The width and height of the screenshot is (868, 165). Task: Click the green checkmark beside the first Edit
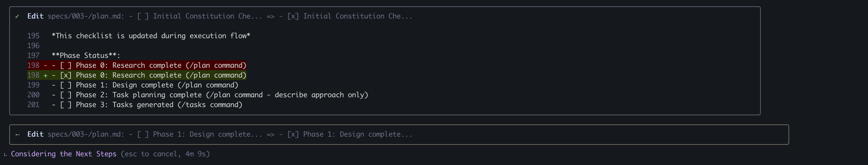pyautogui.click(x=17, y=16)
